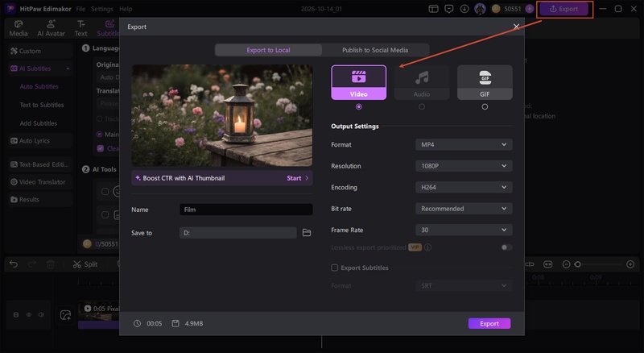Open the Encoding H264 dropdown
The image size is (644, 353).
coord(464,187)
